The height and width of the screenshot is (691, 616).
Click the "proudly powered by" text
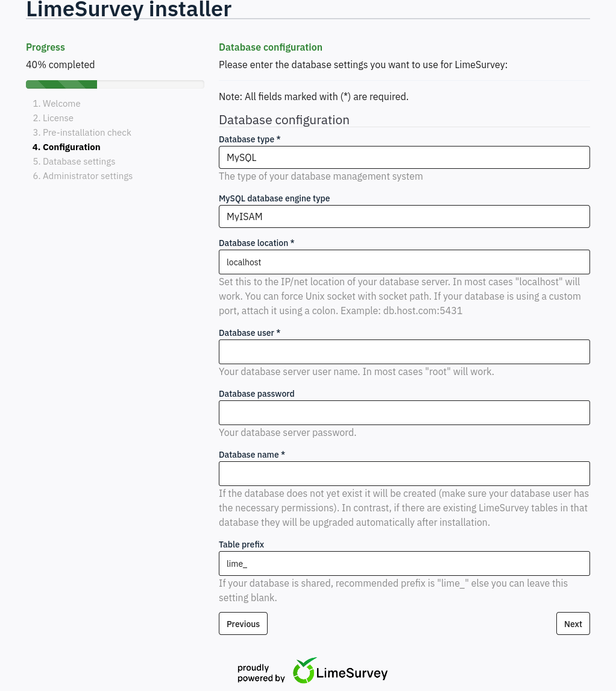point(261,673)
